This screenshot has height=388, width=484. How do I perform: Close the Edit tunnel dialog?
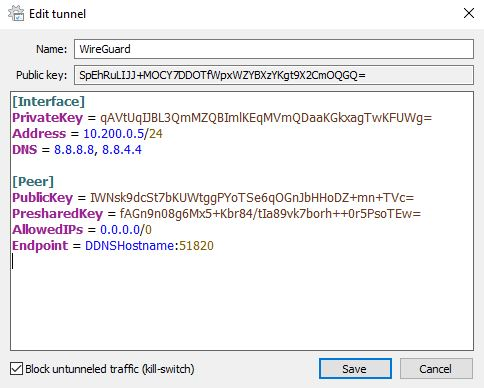[x=469, y=13]
